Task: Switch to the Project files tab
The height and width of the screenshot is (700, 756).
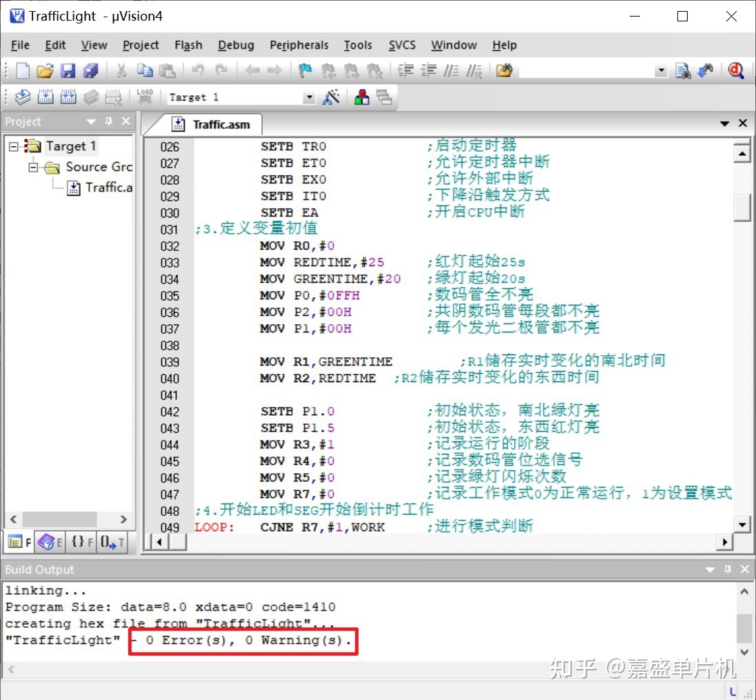Action: tap(19, 542)
